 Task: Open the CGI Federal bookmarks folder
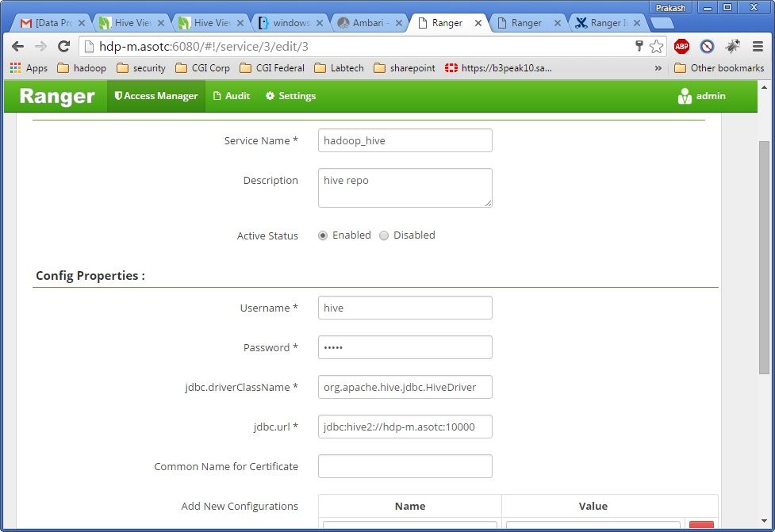272,68
